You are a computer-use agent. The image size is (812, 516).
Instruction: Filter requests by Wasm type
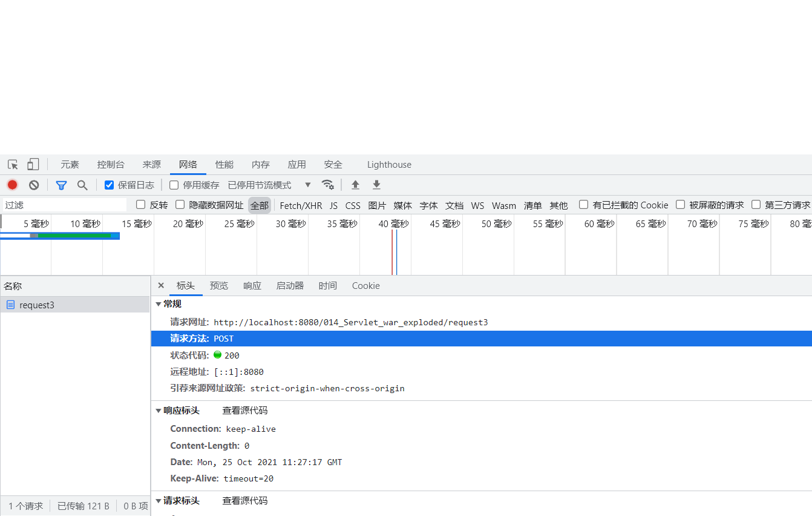(504, 205)
